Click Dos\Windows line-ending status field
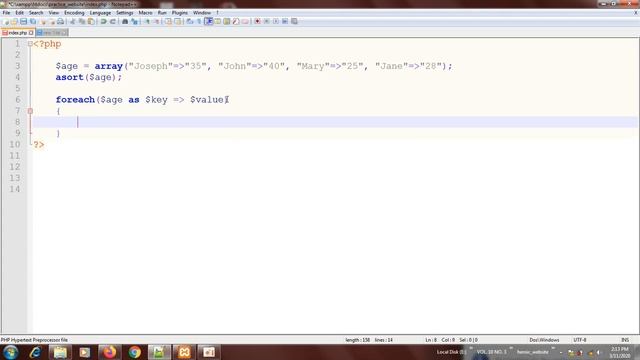 pyautogui.click(x=544, y=340)
